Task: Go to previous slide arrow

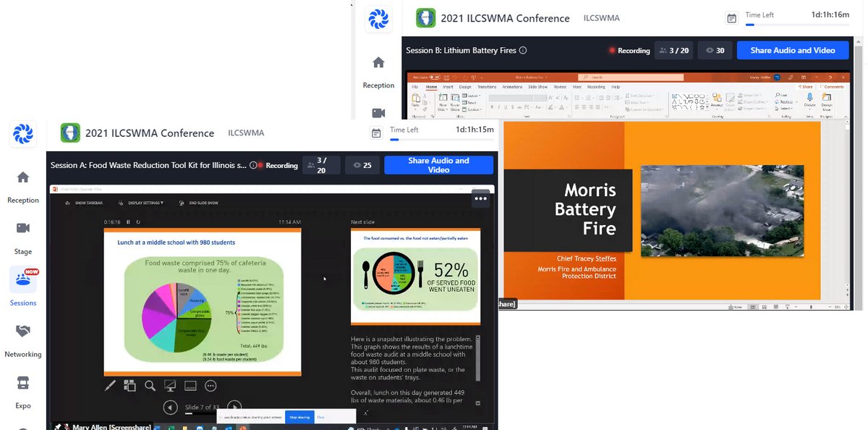Action: point(170,407)
